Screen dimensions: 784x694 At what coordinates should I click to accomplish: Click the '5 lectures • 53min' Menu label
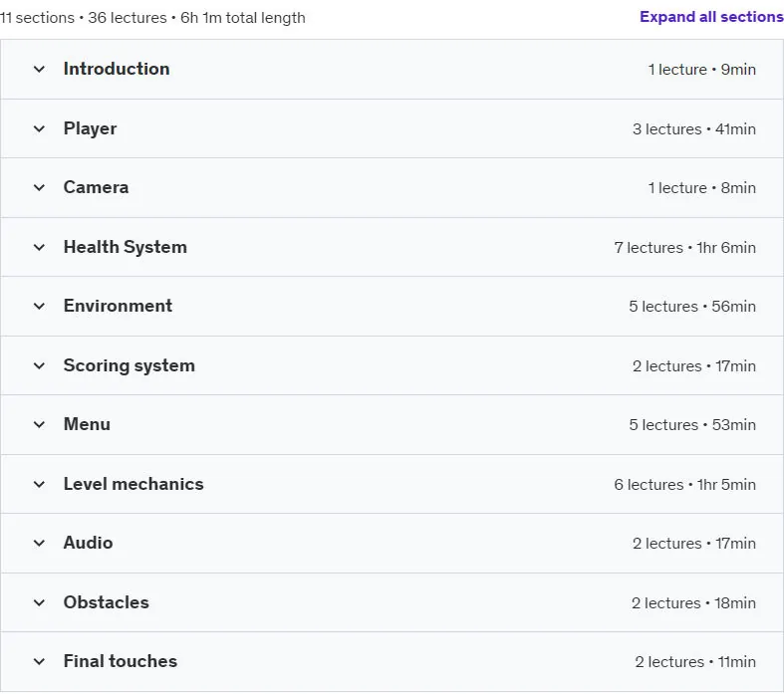(692, 425)
